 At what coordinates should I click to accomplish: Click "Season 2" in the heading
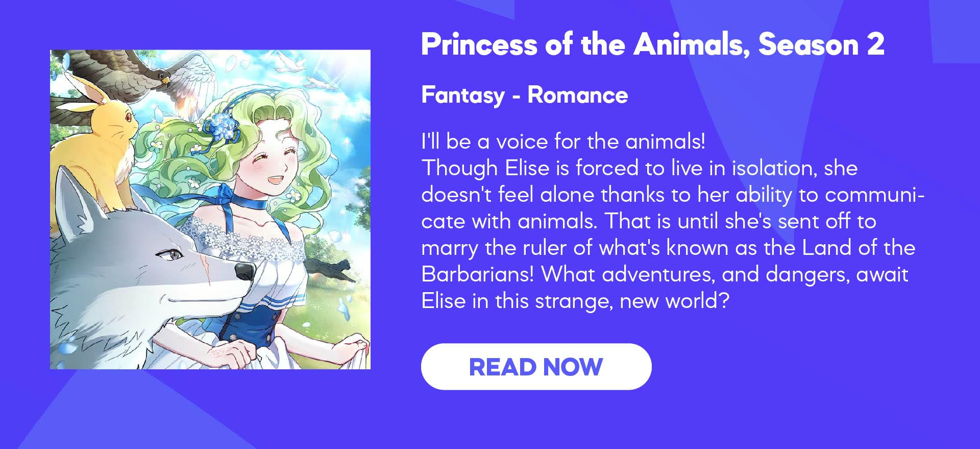(821, 44)
